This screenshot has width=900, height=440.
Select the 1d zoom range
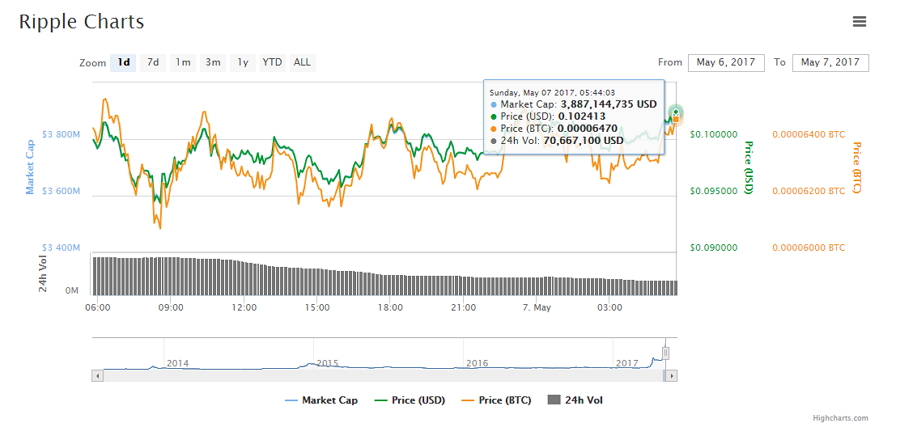123,63
